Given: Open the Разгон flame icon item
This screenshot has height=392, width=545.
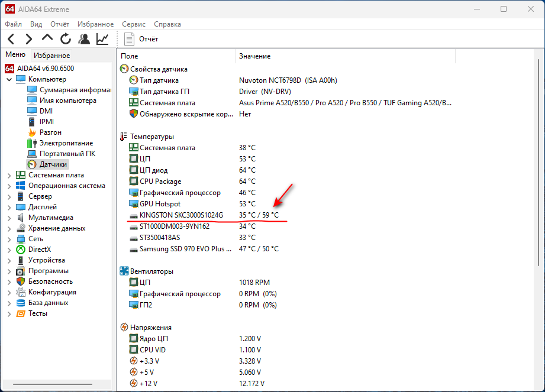Looking at the screenshot, I should click(32, 132).
